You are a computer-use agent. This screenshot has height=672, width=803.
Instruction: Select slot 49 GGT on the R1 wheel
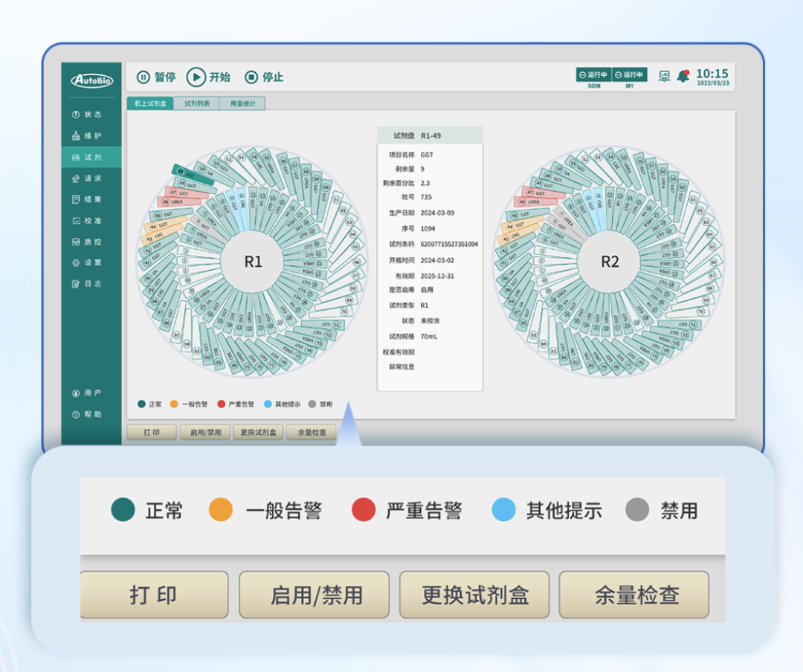[x=193, y=174]
